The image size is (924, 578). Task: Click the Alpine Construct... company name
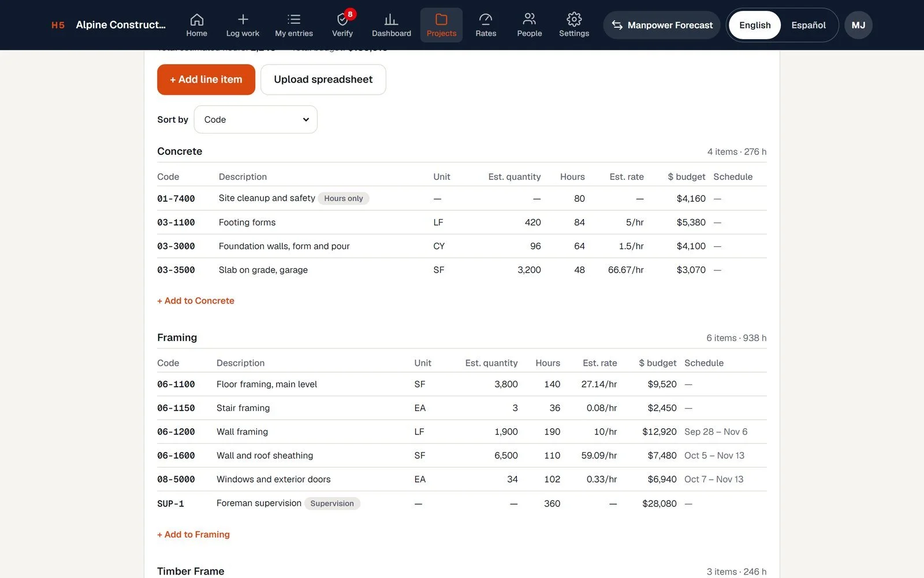coord(121,25)
